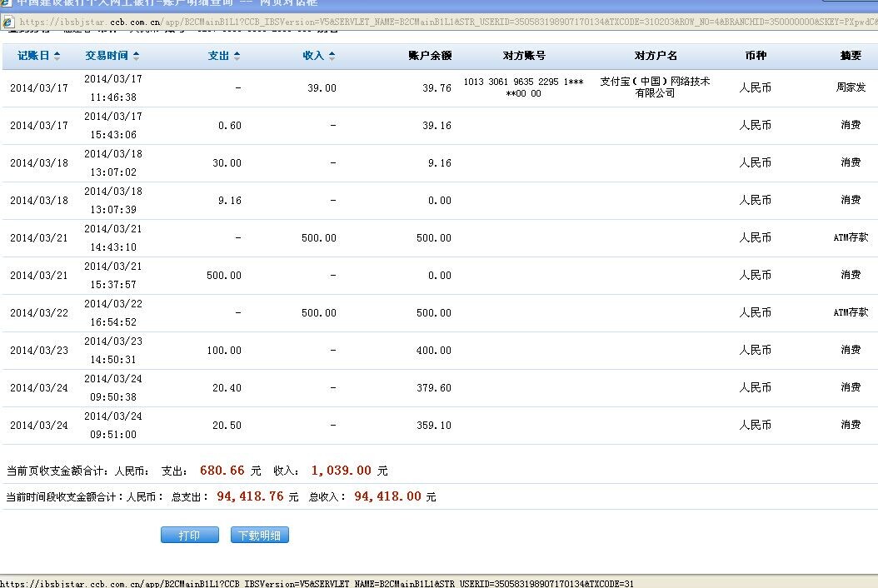Click the 周家发 summary entry
Screen dimensions: 878x588
click(x=851, y=87)
